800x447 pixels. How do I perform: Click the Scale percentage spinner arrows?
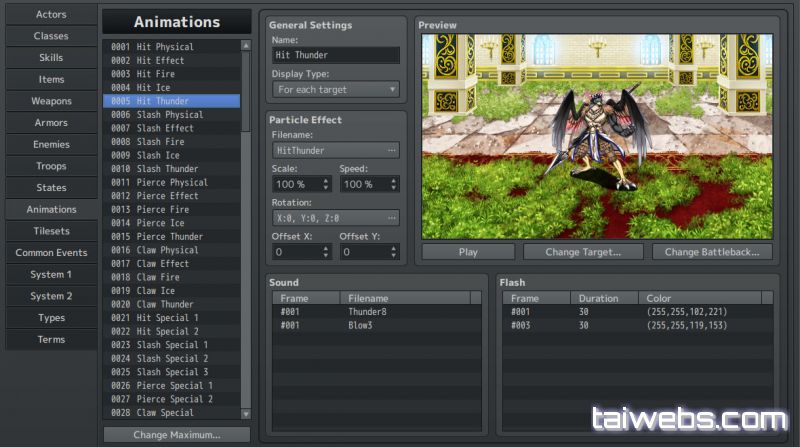(325, 185)
